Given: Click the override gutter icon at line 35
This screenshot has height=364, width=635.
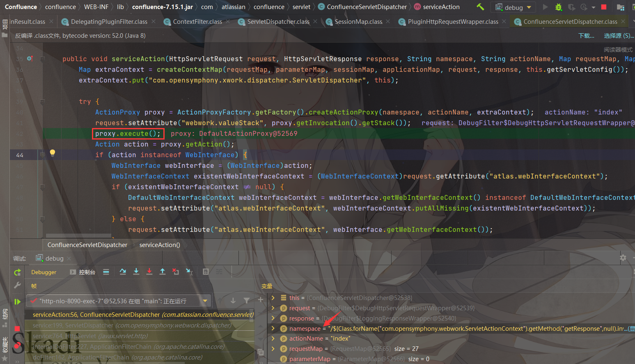Looking at the screenshot, I should click(x=30, y=59).
